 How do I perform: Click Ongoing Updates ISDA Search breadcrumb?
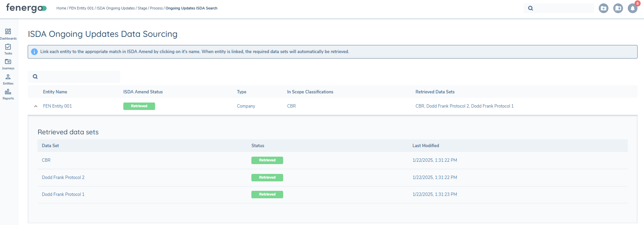click(x=191, y=8)
